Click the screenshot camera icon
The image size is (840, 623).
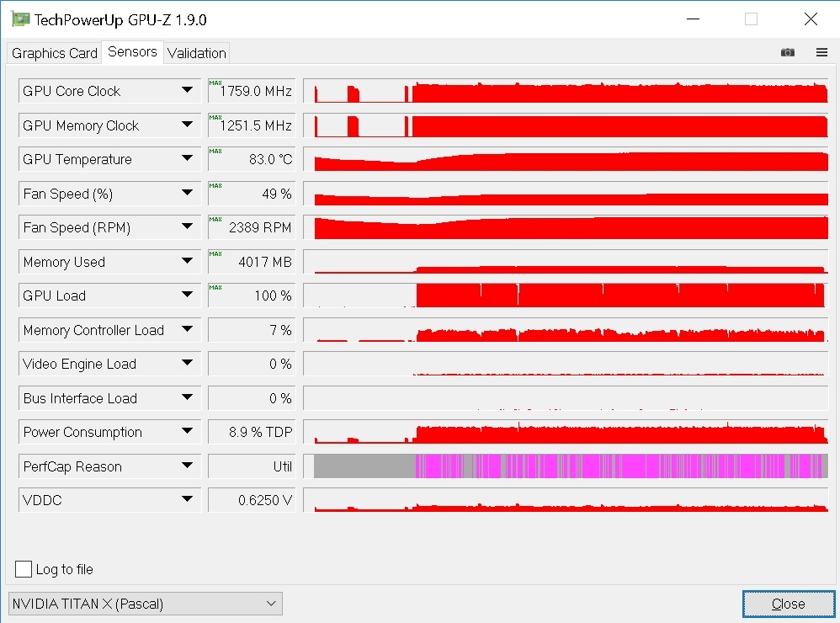[788, 52]
